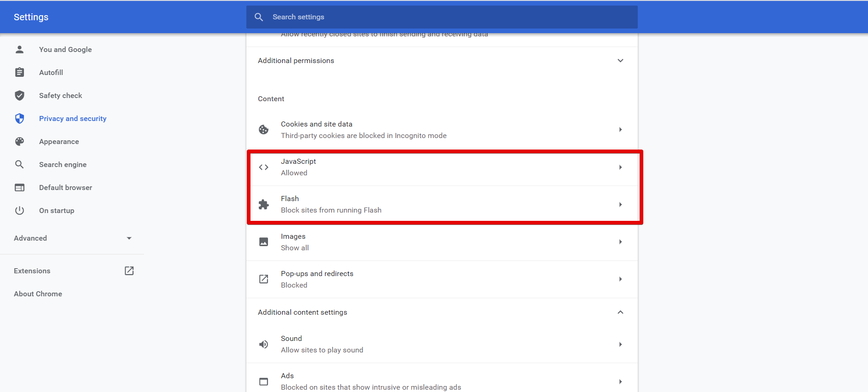Go to You and Google settings

tap(65, 49)
